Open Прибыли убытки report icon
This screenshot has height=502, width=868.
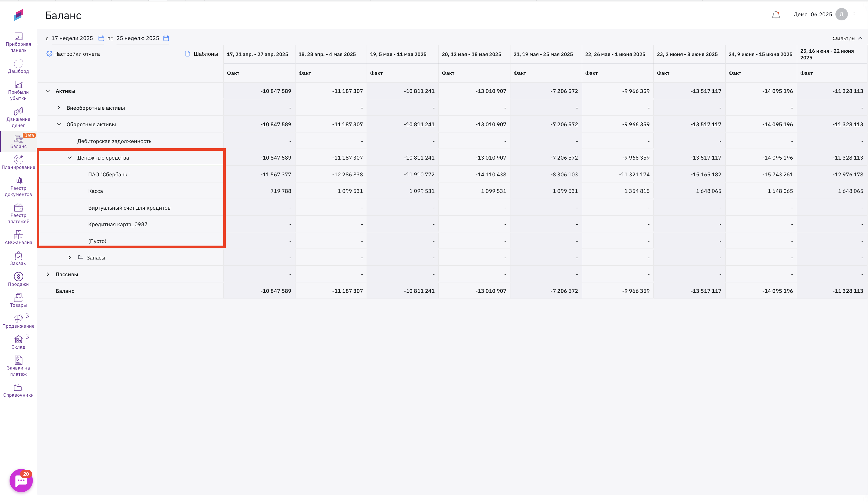pyautogui.click(x=18, y=84)
